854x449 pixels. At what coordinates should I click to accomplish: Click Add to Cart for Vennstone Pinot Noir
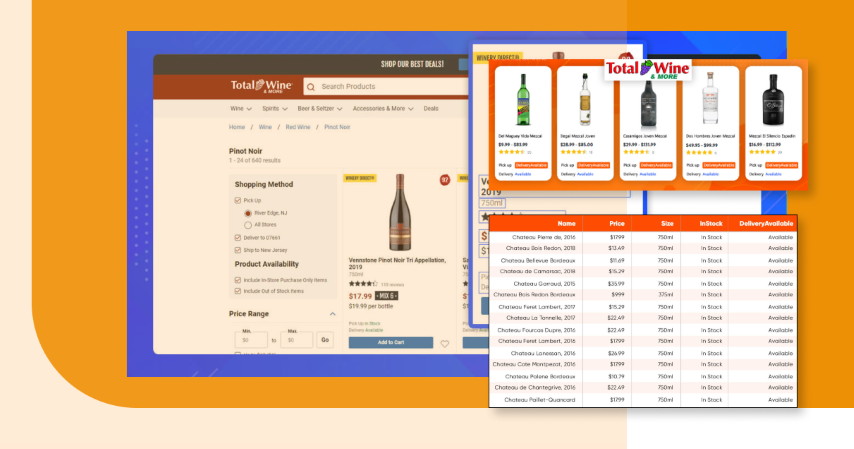[x=391, y=342]
